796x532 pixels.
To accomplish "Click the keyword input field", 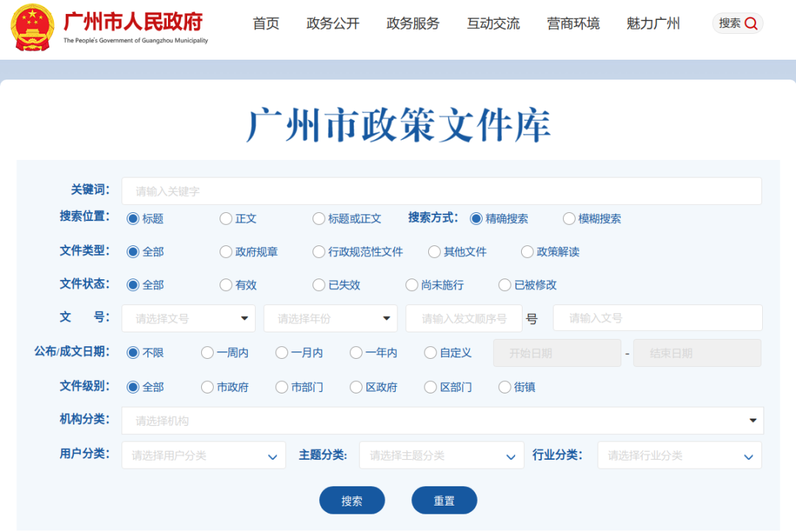I will 442,191.
